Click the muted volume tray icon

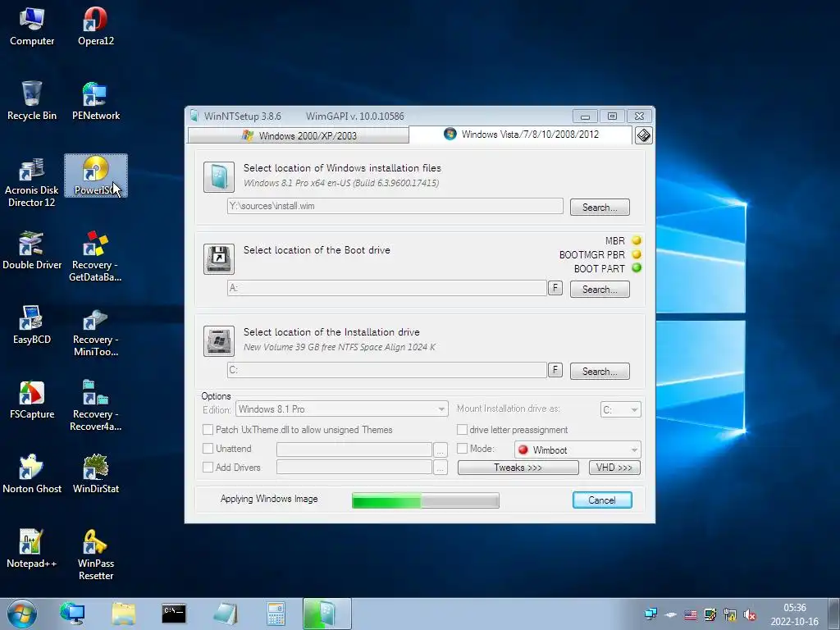coord(750,614)
